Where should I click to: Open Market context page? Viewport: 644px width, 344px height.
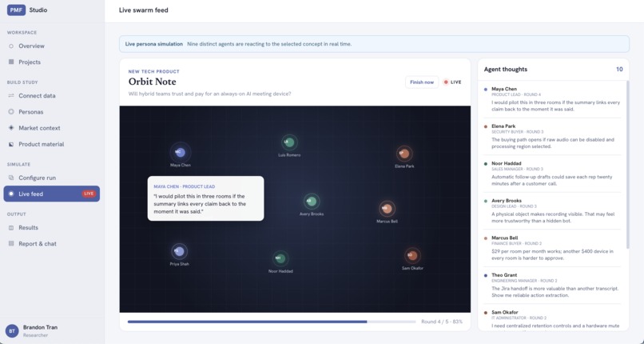52,128
